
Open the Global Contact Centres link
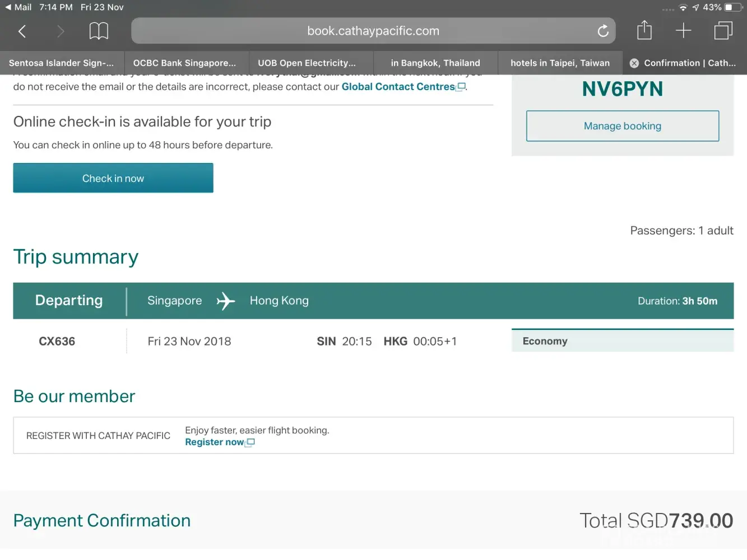(x=398, y=87)
